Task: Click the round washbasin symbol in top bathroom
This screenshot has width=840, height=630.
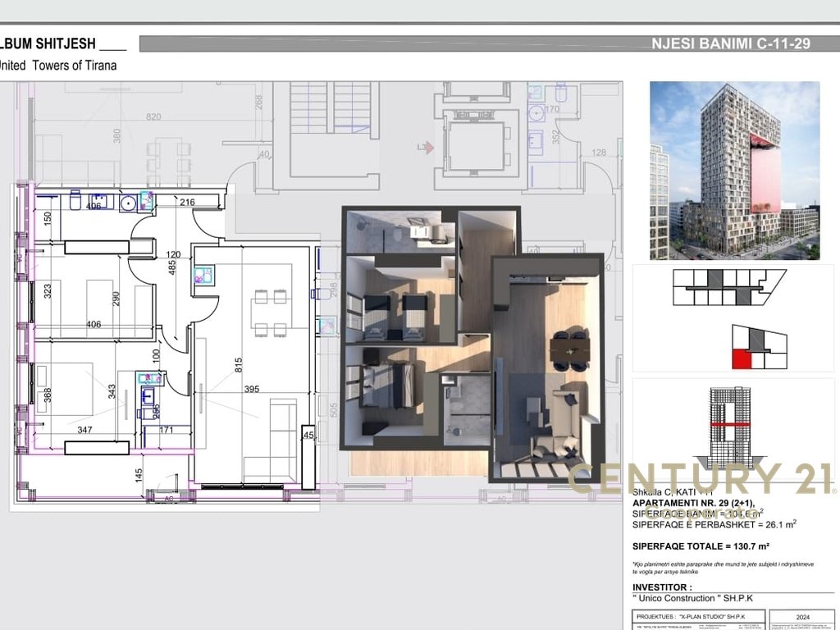Action: click(129, 202)
